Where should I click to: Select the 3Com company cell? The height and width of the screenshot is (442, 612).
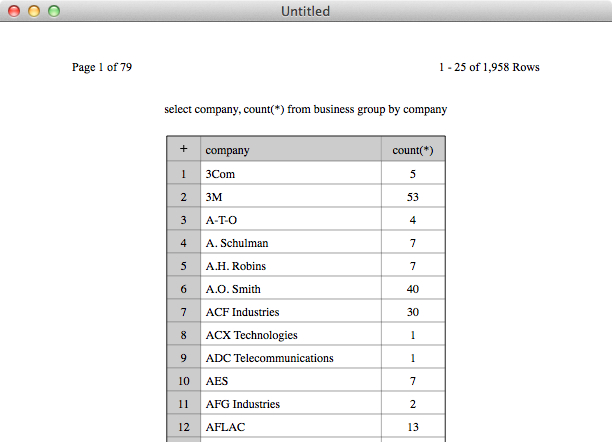pos(290,174)
